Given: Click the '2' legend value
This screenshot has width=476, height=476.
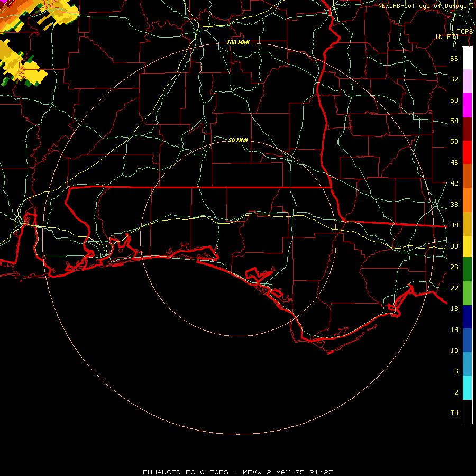Looking at the screenshot, I should 456,392.
